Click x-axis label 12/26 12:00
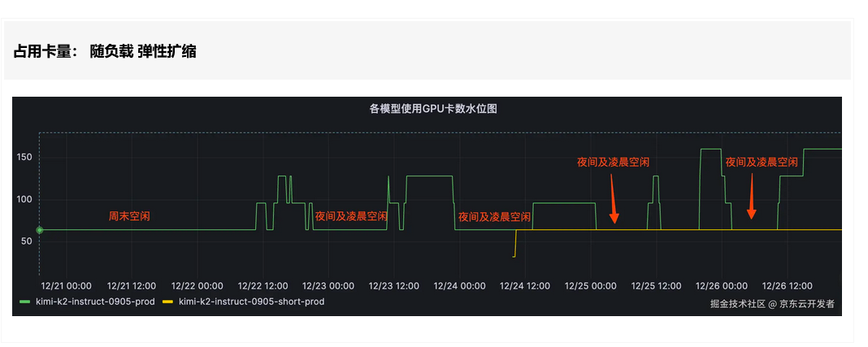 tap(788, 286)
